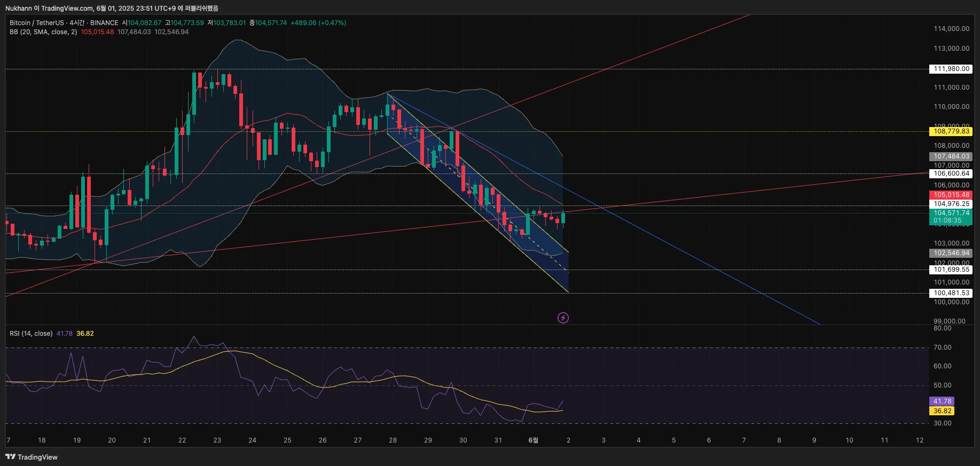Click the 6월 month marker on time axis
Image resolution: width=980 pixels, height=466 pixels.
click(x=533, y=440)
